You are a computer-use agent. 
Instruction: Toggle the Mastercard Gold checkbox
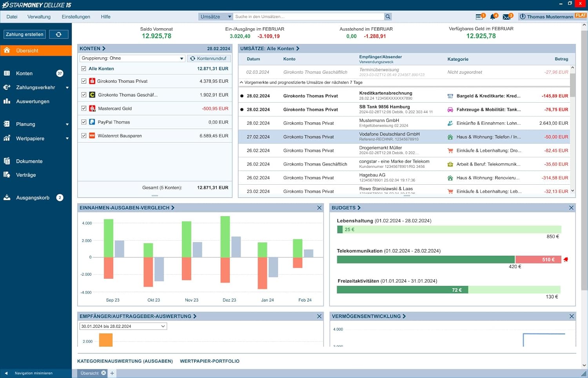point(83,108)
